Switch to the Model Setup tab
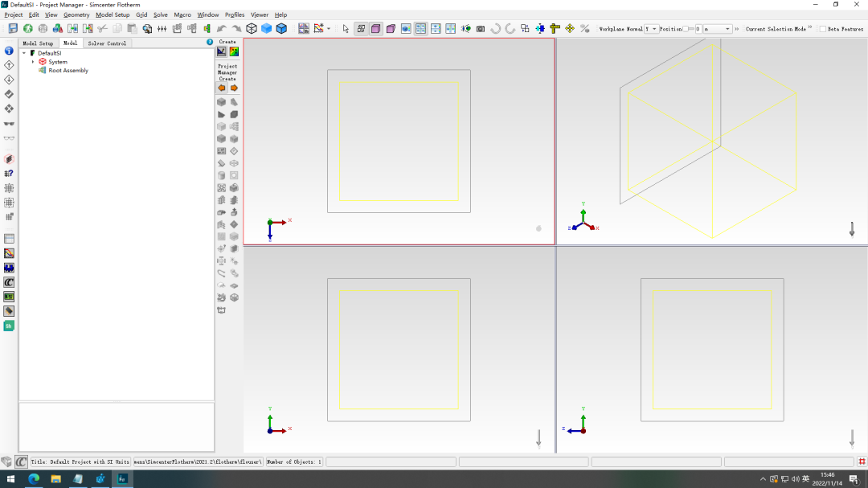This screenshot has width=868, height=488. coord(39,43)
